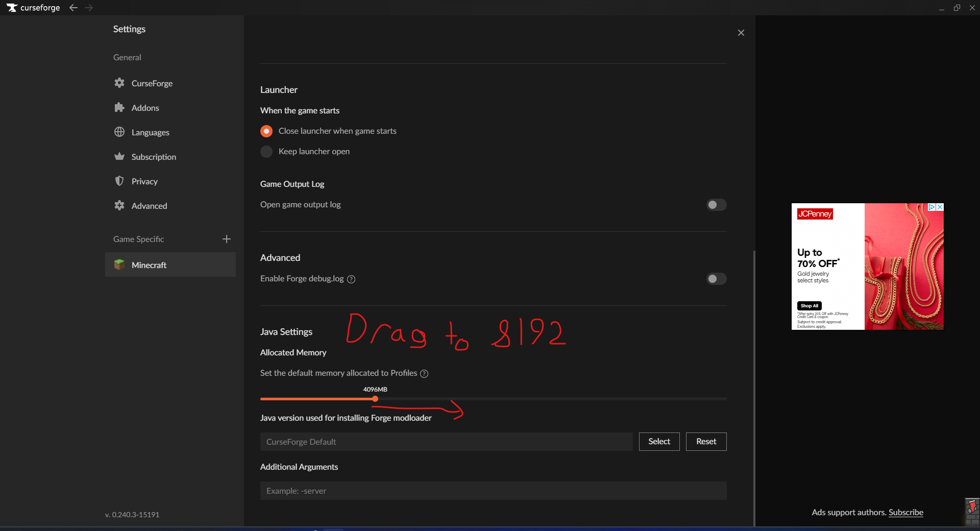Viewport: 980px width, 531px height.
Task: Close the JCPenney ad with X icon
Action: (940, 207)
